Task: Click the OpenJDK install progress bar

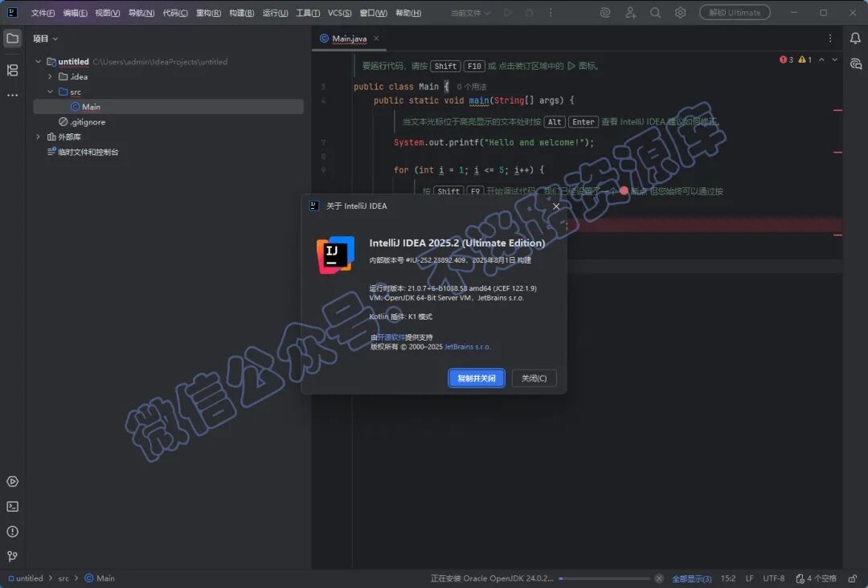Action: pyautogui.click(x=604, y=578)
